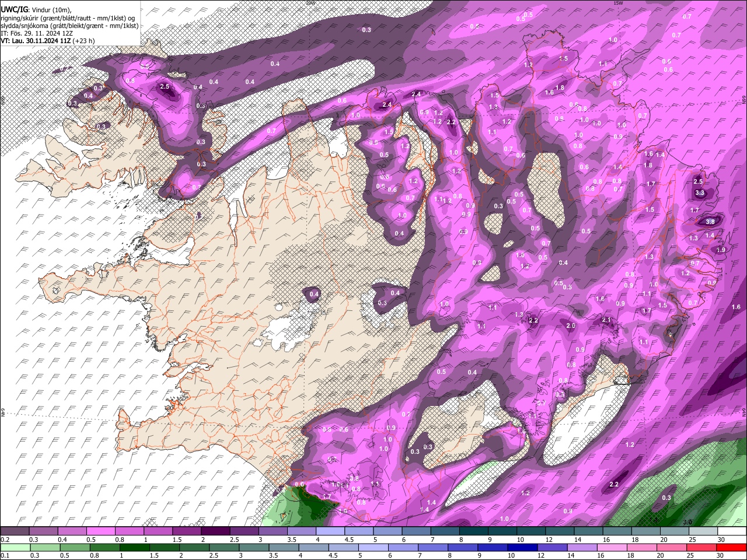
Task: Select the 2.1 precipitation value on the map
Action: click(606, 320)
